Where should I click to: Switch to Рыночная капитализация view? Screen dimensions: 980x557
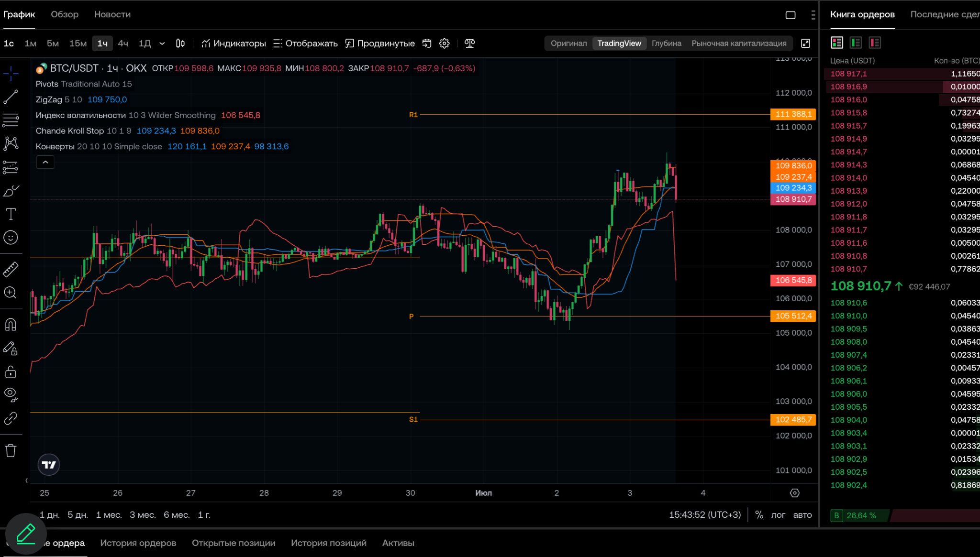tap(739, 44)
